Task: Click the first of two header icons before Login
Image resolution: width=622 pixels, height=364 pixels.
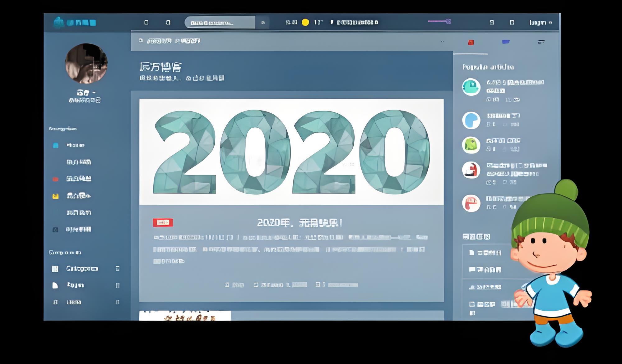Action: [492, 22]
